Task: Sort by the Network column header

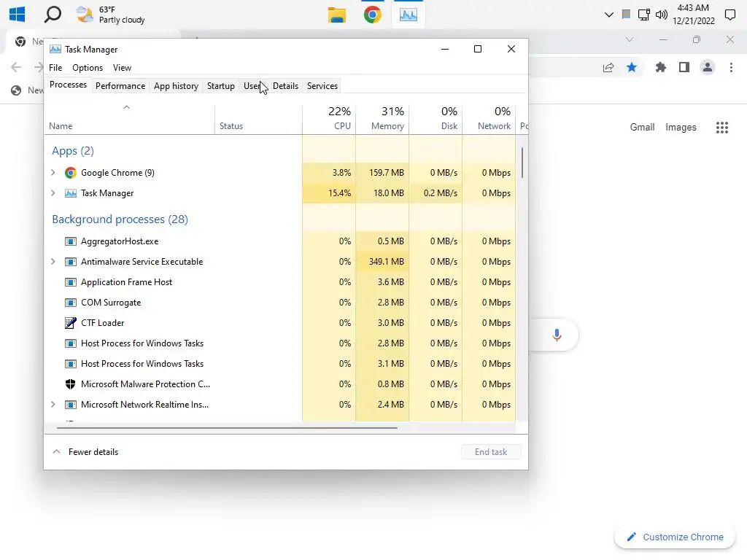Action: pos(489,119)
